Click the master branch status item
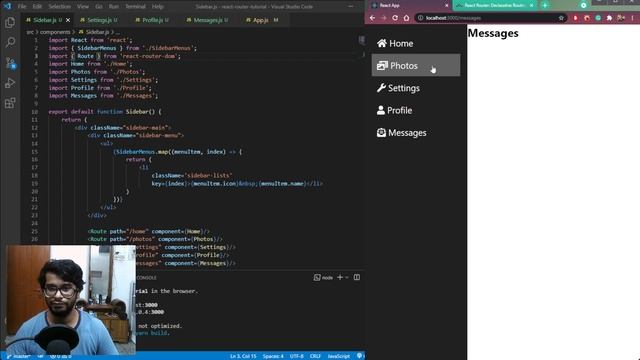The height and width of the screenshot is (360, 640). pos(18,356)
